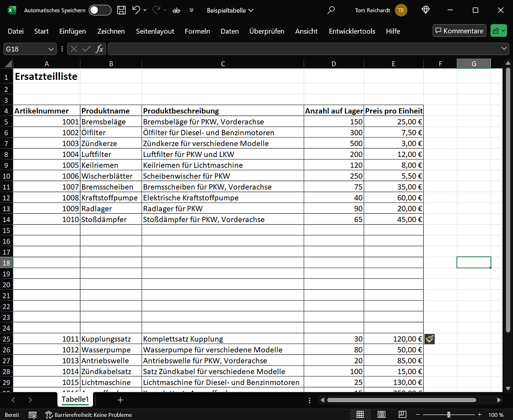Switch to Page Layout view icon

(x=381, y=414)
